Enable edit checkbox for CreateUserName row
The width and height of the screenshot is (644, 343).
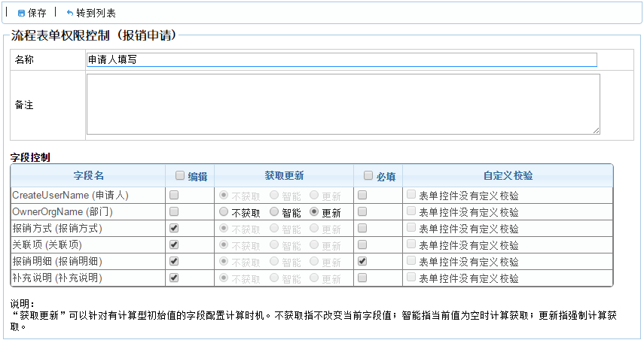pyautogui.click(x=174, y=195)
